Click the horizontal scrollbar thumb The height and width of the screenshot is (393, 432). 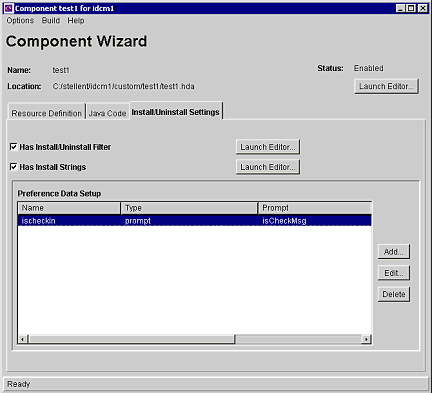click(x=132, y=339)
